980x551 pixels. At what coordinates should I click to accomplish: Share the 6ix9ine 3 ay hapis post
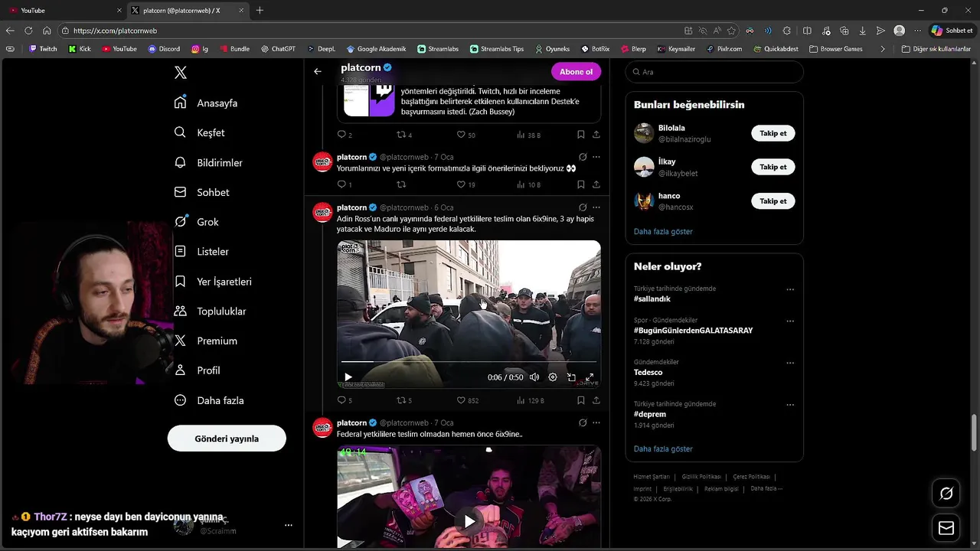[596, 400]
